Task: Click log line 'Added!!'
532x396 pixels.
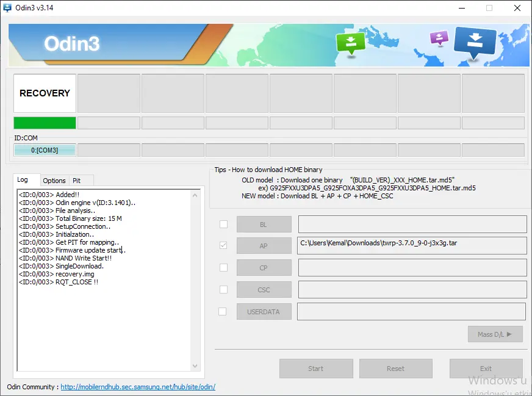Action: 49,195
